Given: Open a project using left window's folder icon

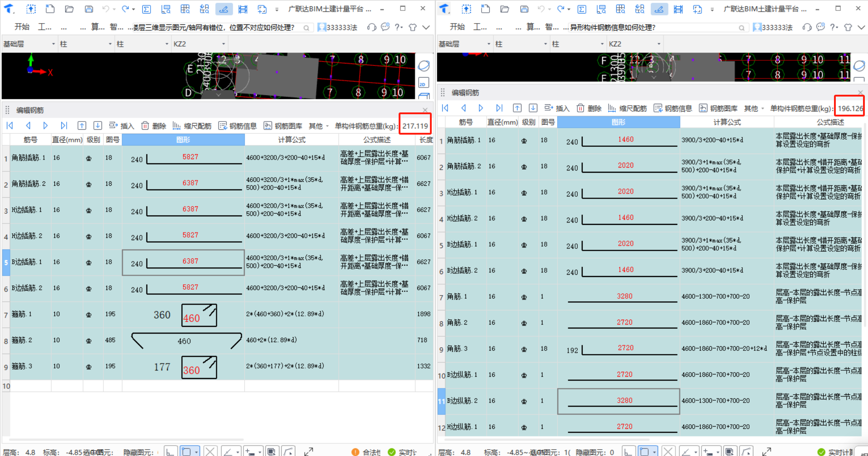Looking at the screenshot, I should (69, 9).
